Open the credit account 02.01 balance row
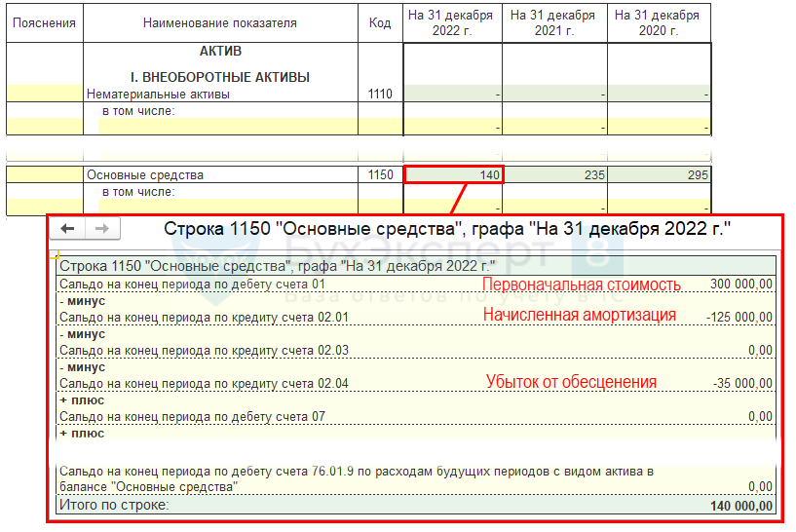Screen dimensions: 796x532 coord(204,317)
